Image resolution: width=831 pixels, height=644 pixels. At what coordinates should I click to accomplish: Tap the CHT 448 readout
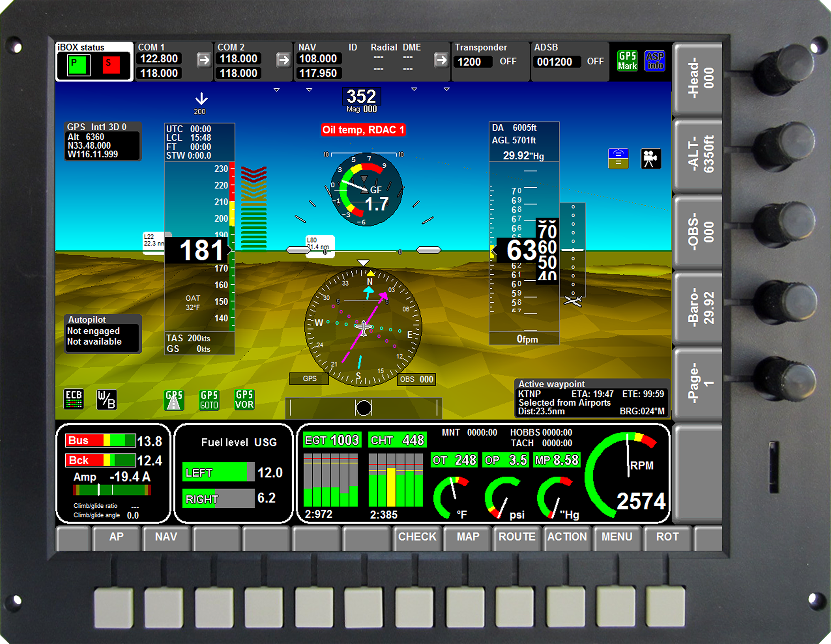click(x=397, y=440)
